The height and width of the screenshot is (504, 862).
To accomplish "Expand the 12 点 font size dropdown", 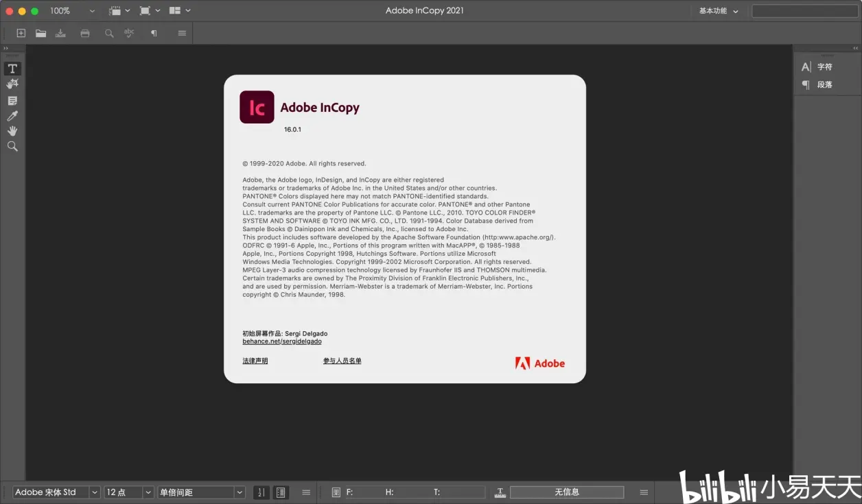I will point(148,492).
